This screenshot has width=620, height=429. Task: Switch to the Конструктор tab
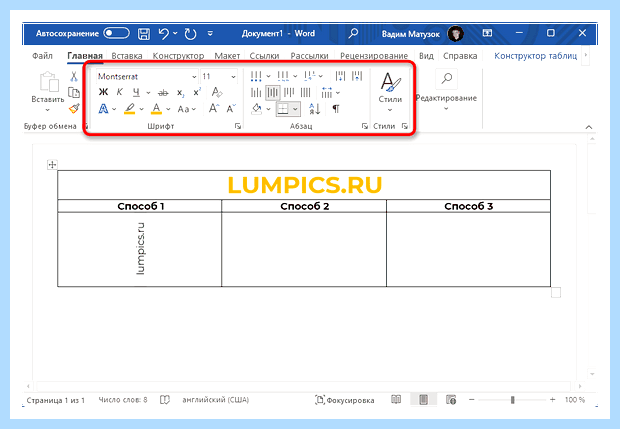(x=178, y=56)
